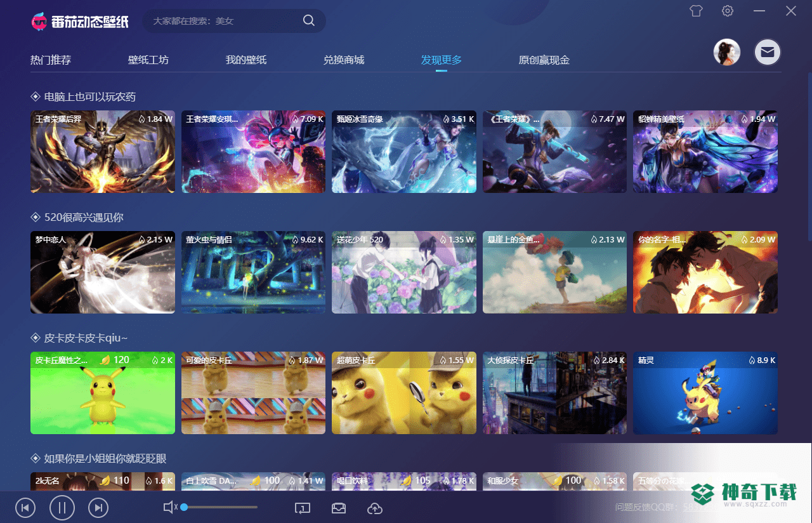Open the 王者荣耀后羿 wallpaper

click(x=103, y=152)
